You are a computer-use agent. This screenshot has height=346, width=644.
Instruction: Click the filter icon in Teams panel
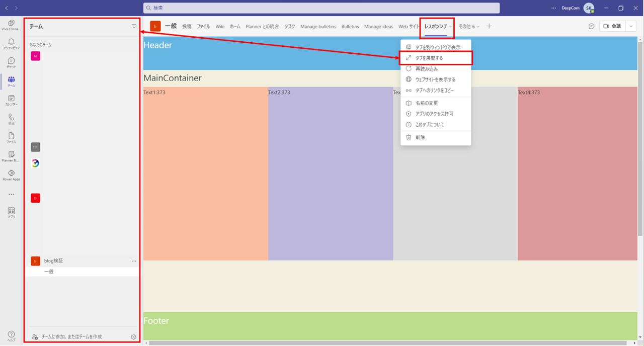[x=134, y=26]
